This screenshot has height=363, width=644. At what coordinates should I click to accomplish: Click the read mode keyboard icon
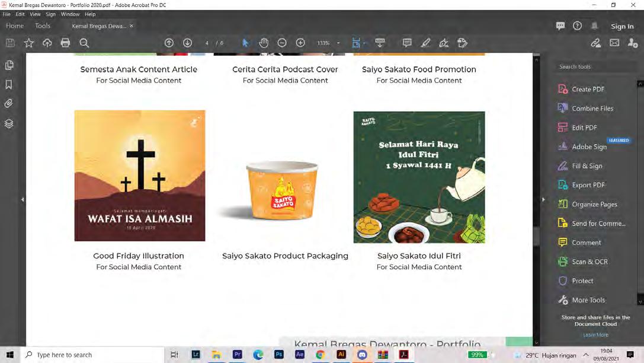tap(380, 43)
